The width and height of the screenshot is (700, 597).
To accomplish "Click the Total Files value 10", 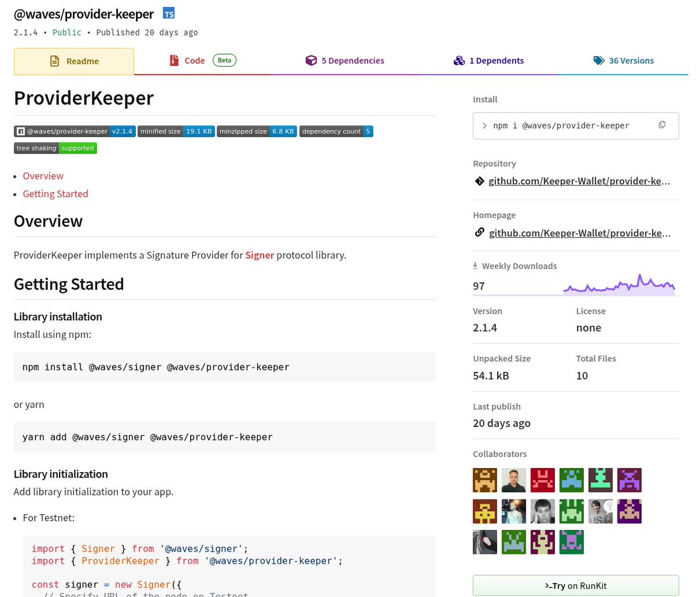I will [x=582, y=376].
